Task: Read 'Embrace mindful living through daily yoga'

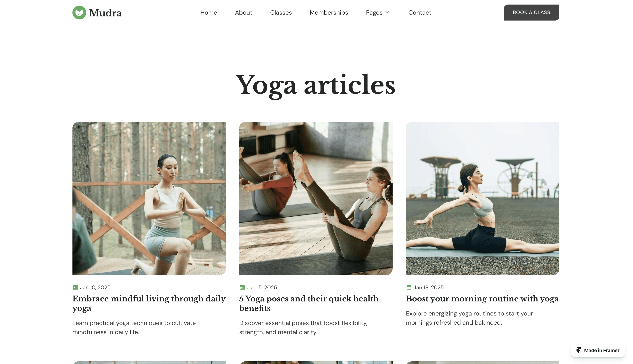Action: pyautogui.click(x=149, y=303)
